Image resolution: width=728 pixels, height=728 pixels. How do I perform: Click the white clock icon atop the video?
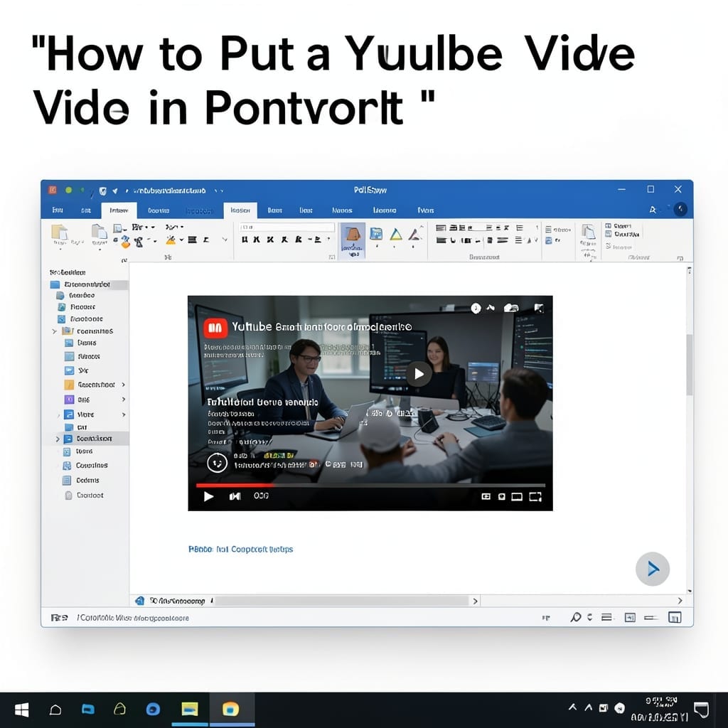pos(476,308)
